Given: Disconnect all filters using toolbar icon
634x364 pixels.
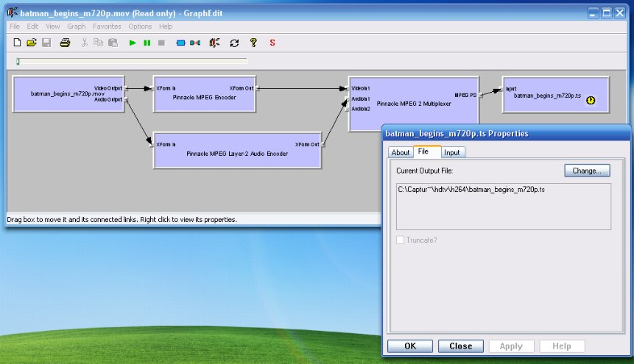Looking at the screenshot, I should pyautogui.click(x=195, y=43).
